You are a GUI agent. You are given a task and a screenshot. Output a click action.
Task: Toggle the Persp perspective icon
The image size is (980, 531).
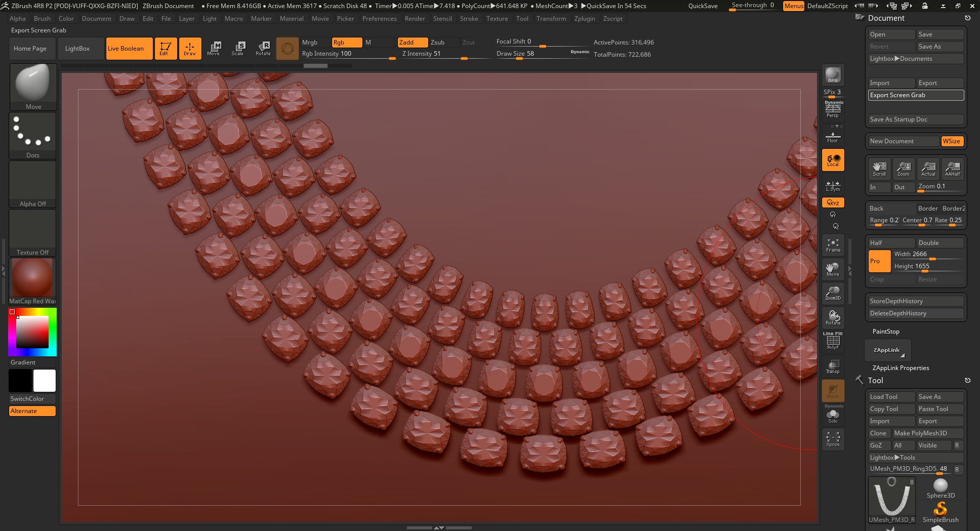[x=833, y=109]
